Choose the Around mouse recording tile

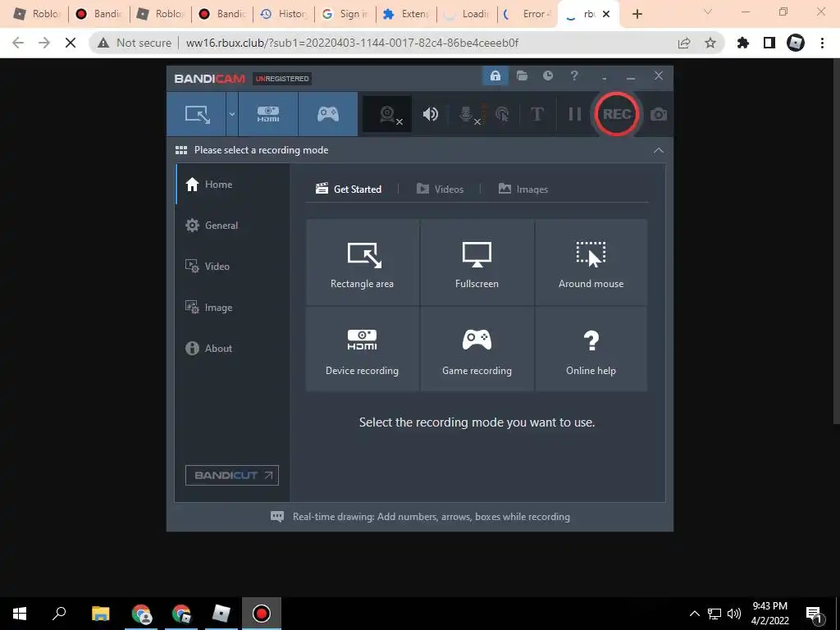click(x=591, y=262)
